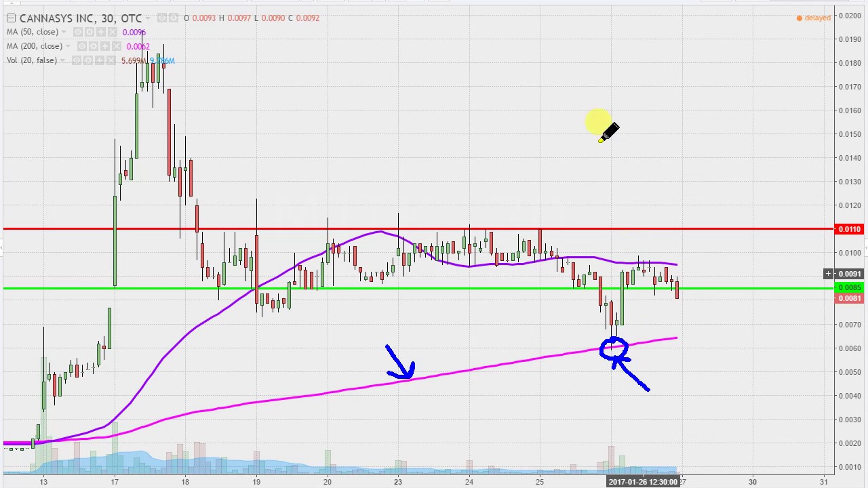Screen dimensions: 868x488
Task: Click 0.0150 on the price axis
Action: pyautogui.click(x=850, y=134)
